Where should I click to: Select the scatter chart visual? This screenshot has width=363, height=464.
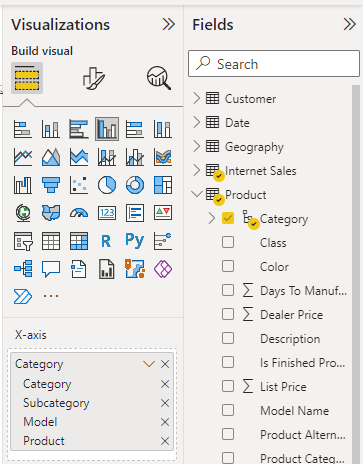(79, 185)
